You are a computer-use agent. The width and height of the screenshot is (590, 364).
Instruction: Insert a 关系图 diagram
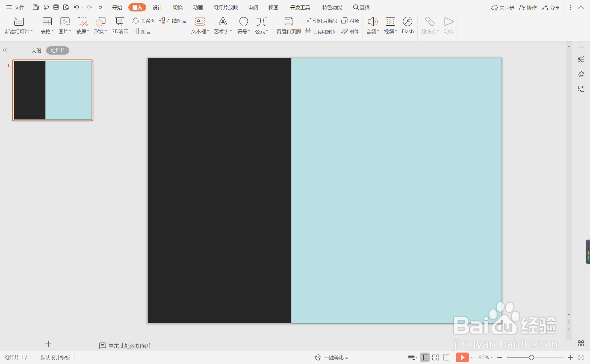coord(144,21)
